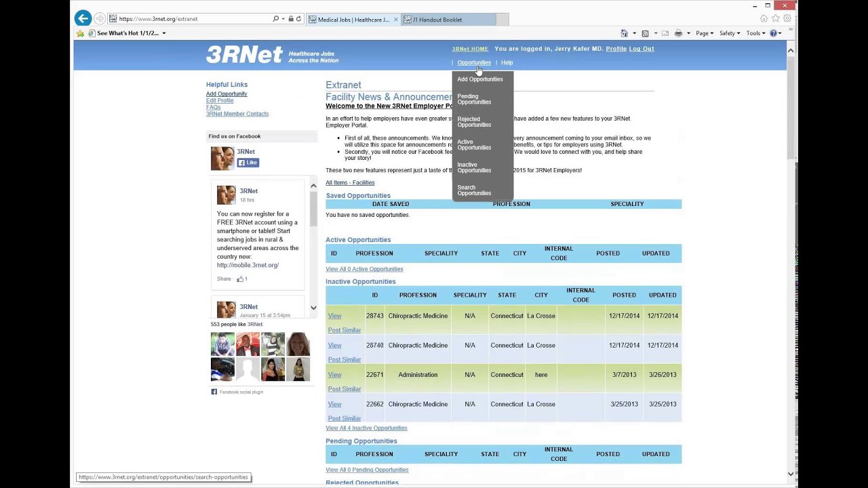Open the Profile link in header

616,49
